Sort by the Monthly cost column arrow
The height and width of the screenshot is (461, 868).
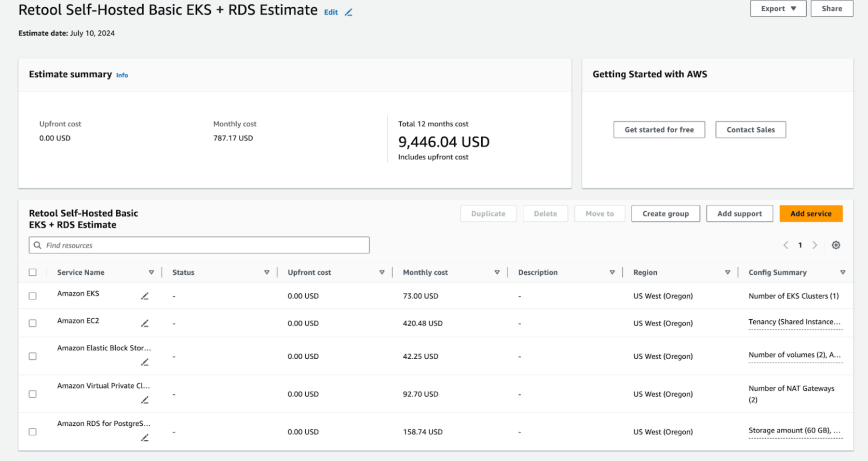[x=497, y=272]
